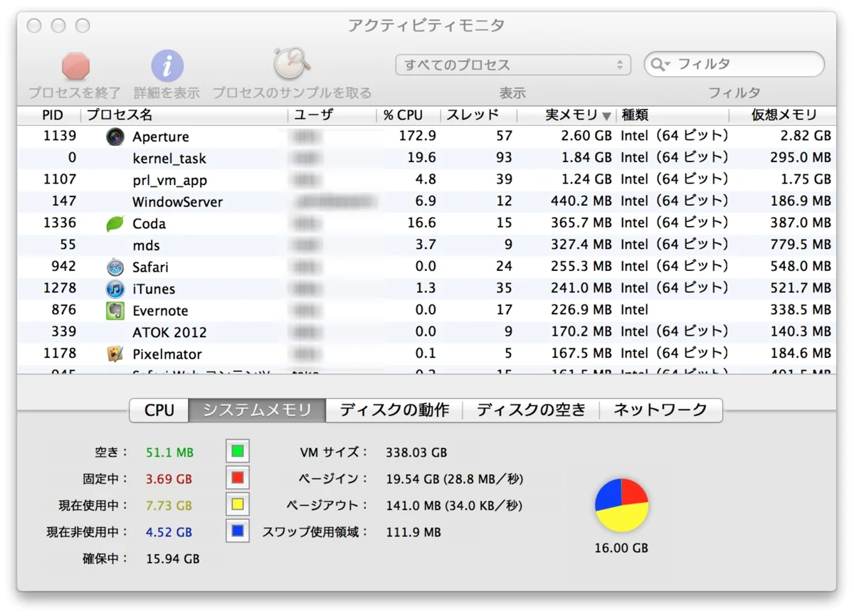This screenshot has height=616, width=854.
Task: Click Evernote's Intel type cell
Action: [634, 310]
